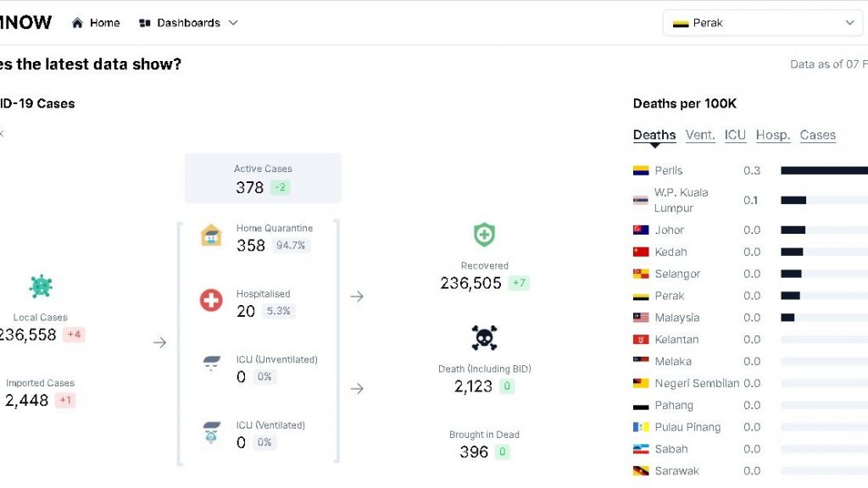
Task: Select the Deaths tab
Action: point(654,135)
